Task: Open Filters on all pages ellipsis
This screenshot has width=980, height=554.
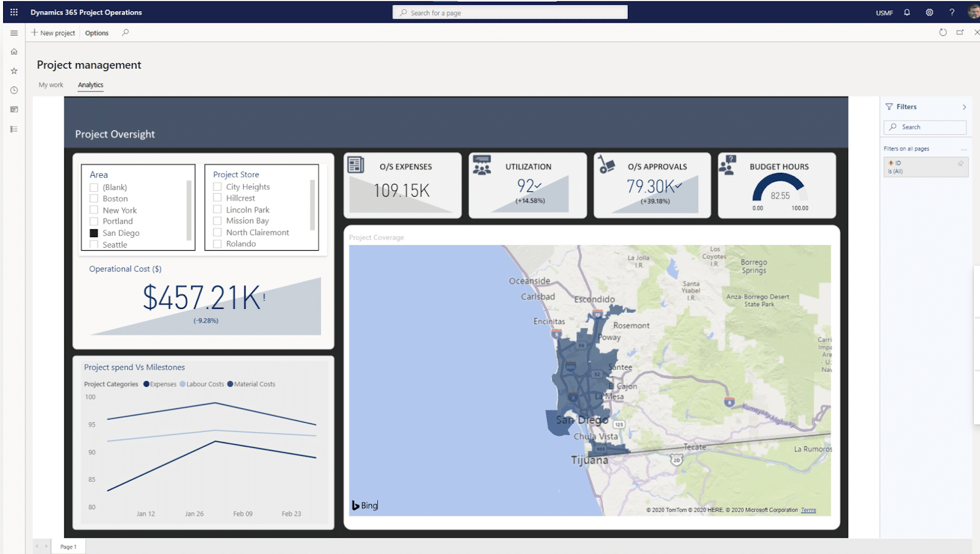Action: [964, 149]
